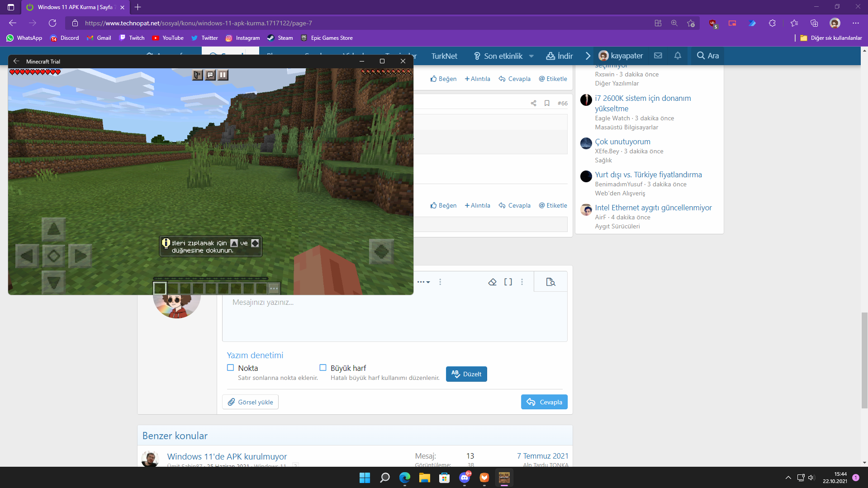Image resolution: width=868 pixels, height=488 pixels.
Task: Open the Steam bookmark
Action: (x=280, y=38)
